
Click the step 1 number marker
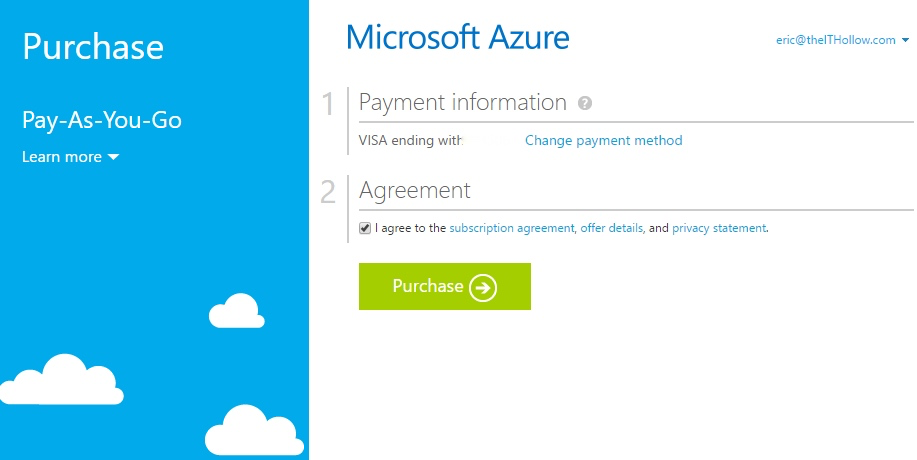(x=329, y=104)
